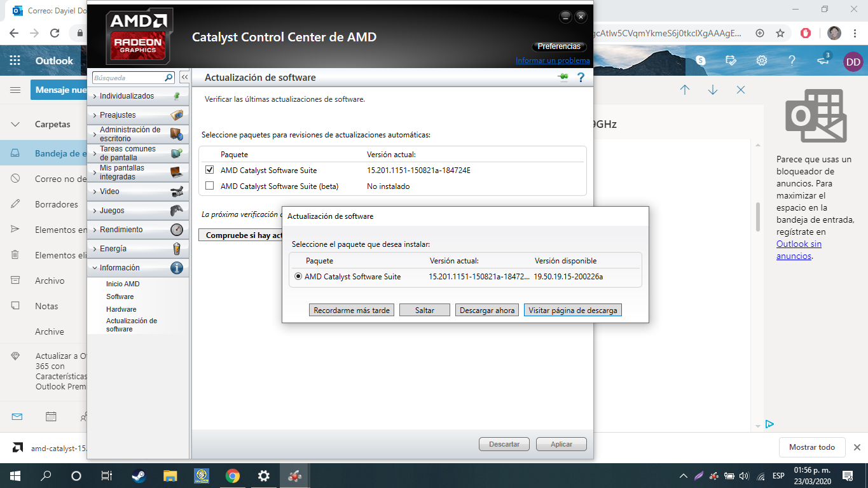Open Notas folder in Outlook
This screenshot has width=868, height=488.
46,306
